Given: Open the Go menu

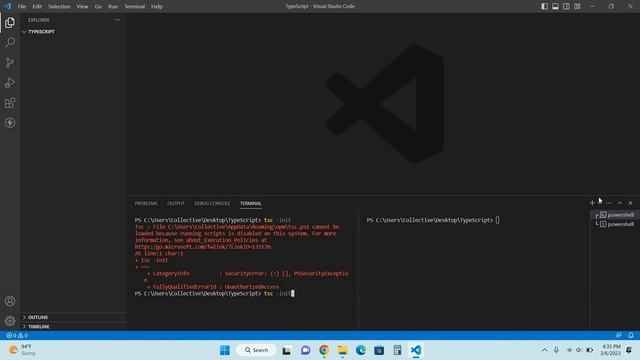Looking at the screenshot, I should [98, 7].
